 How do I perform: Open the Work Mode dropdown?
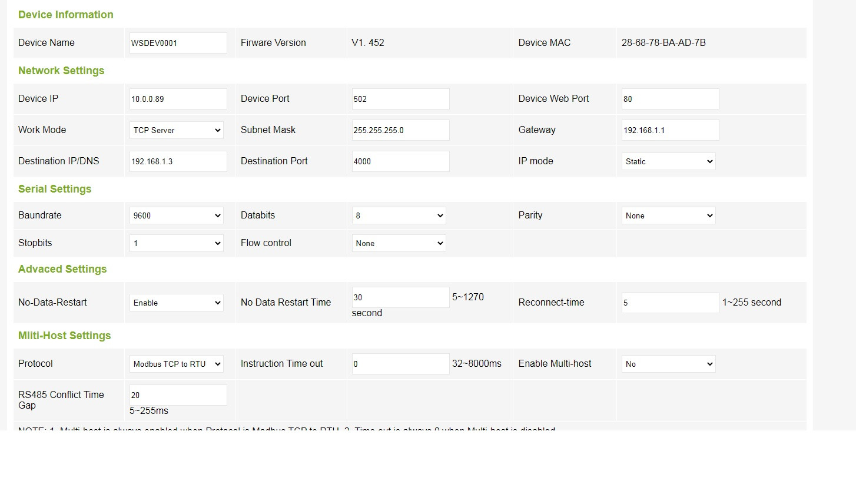(x=176, y=130)
